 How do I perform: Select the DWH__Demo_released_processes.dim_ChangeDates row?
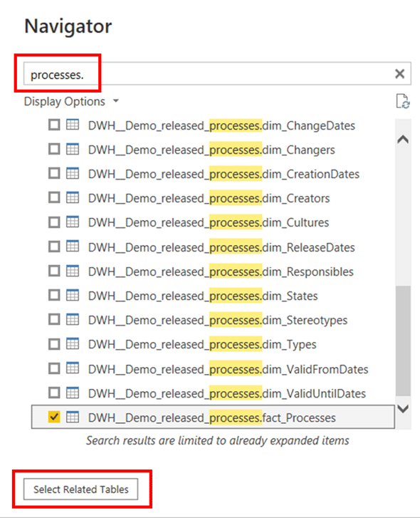pyautogui.click(x=213, y=125)
